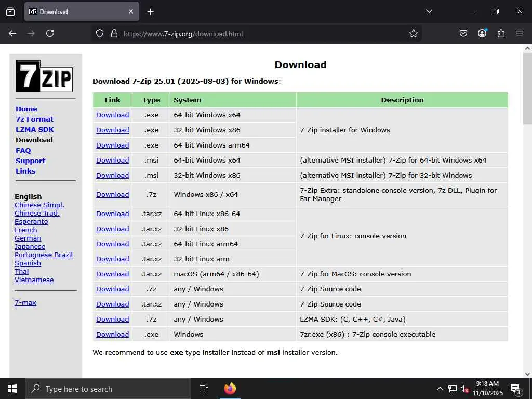Download 7-Zip Extra .7z for Windows x86 / x64
The image size is (532, 399).
tap(112, 195)
